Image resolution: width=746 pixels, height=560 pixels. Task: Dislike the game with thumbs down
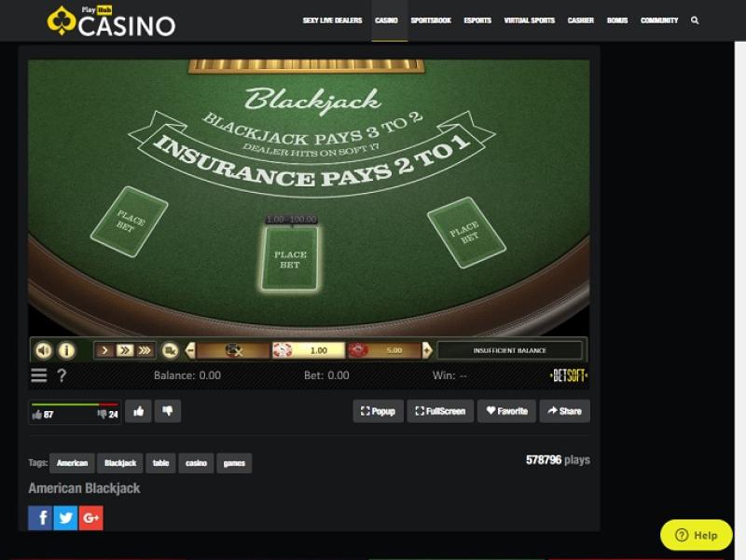168,411
